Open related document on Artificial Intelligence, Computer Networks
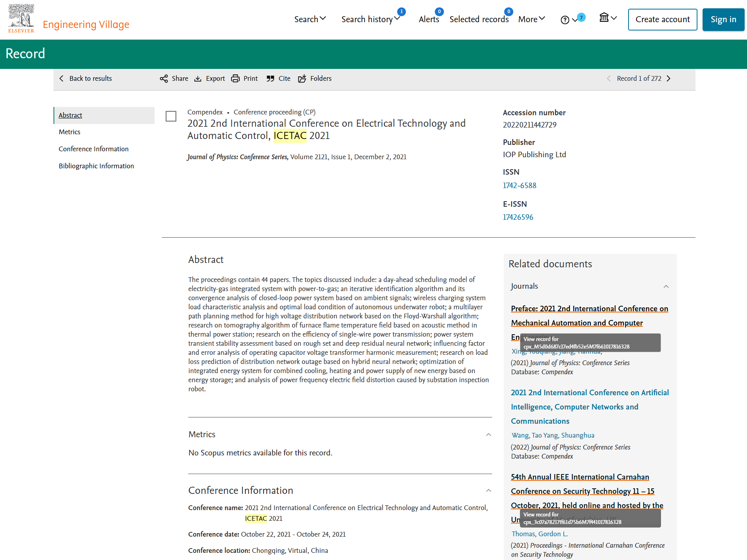Viewport: 747px width, 560px height. [x=590, y=407]
